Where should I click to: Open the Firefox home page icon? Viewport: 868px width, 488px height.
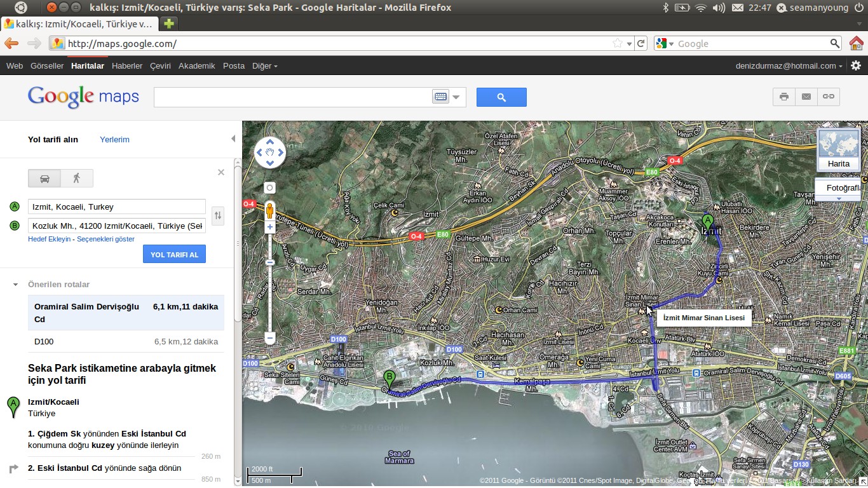[x=856, y=43]
